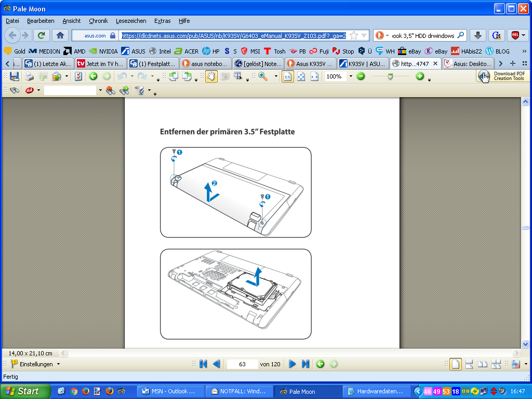532x399 pixels.
Task: Open the find field dropdown arrow
Action: [x=100, y=90]
